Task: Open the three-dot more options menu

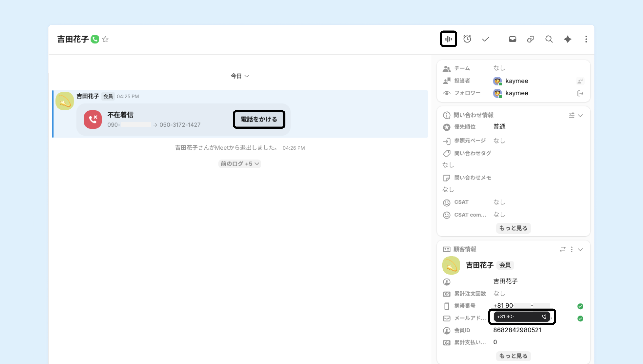Action: [x=586, y=39]
